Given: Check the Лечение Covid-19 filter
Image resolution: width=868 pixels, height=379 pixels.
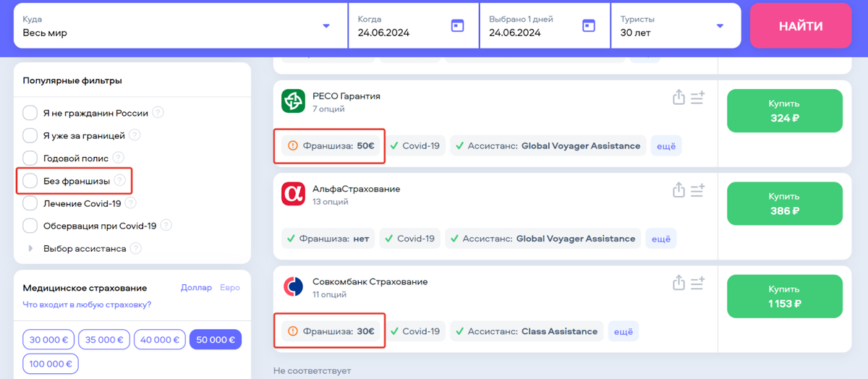Looking at the screenshot, I should pos(30,203).
